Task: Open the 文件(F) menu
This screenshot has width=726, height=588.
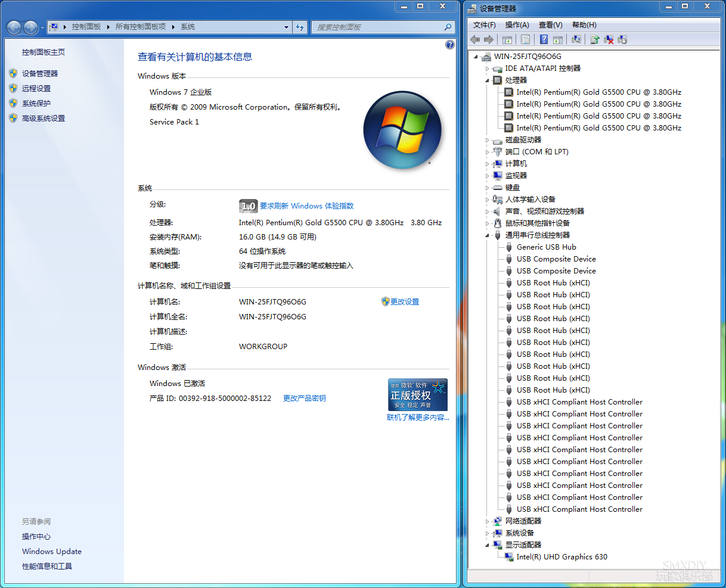Action: (484, 25)
